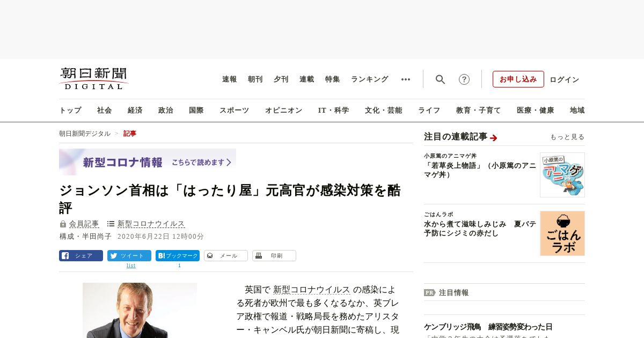Go to the 教育・子育て section
The height and width of the screenshot is (338, 644).
click(479, 110)
